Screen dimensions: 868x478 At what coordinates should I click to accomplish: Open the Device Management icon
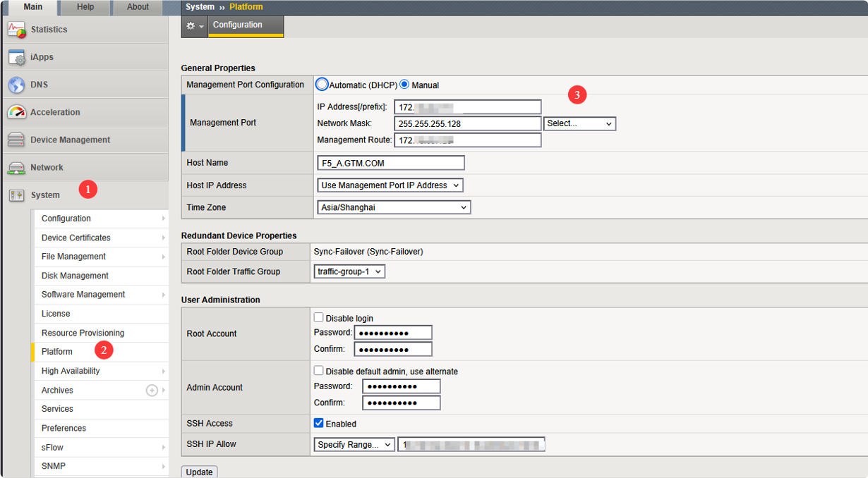click(16, 140)
